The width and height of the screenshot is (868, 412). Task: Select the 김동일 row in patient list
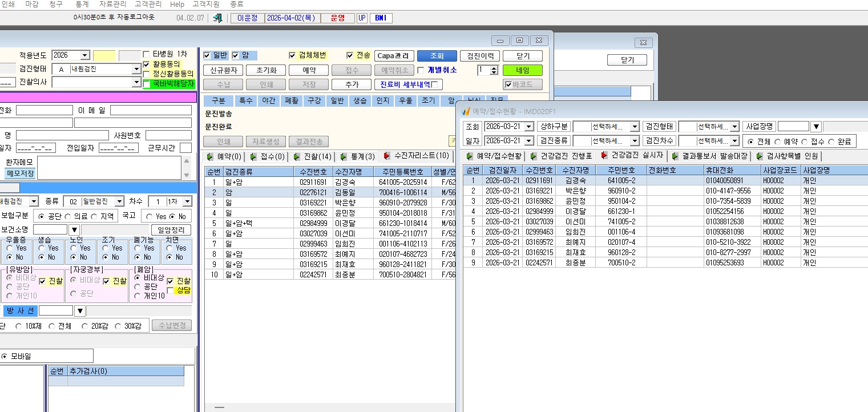(330, 192)
